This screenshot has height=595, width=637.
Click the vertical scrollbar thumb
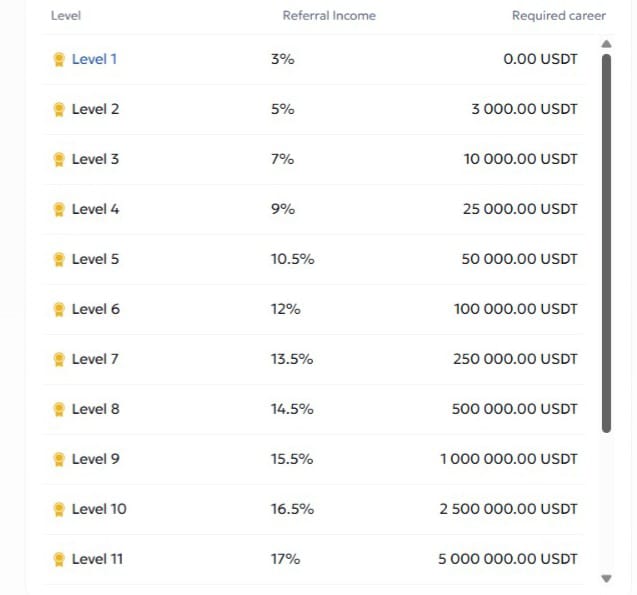(x=606, y=240)
